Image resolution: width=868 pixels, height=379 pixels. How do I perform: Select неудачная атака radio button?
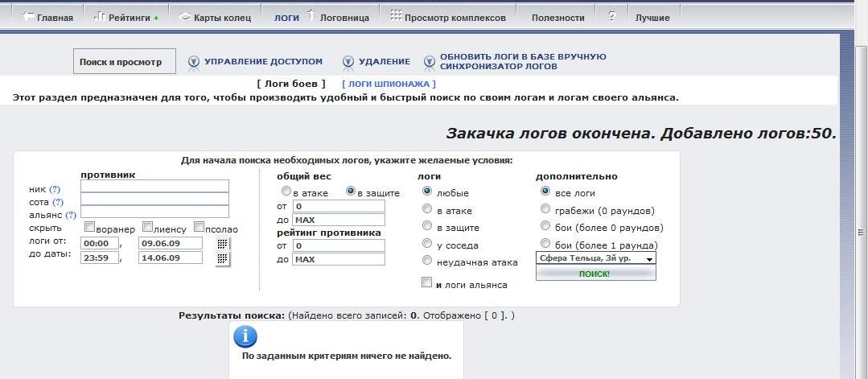tap(427, 261)
